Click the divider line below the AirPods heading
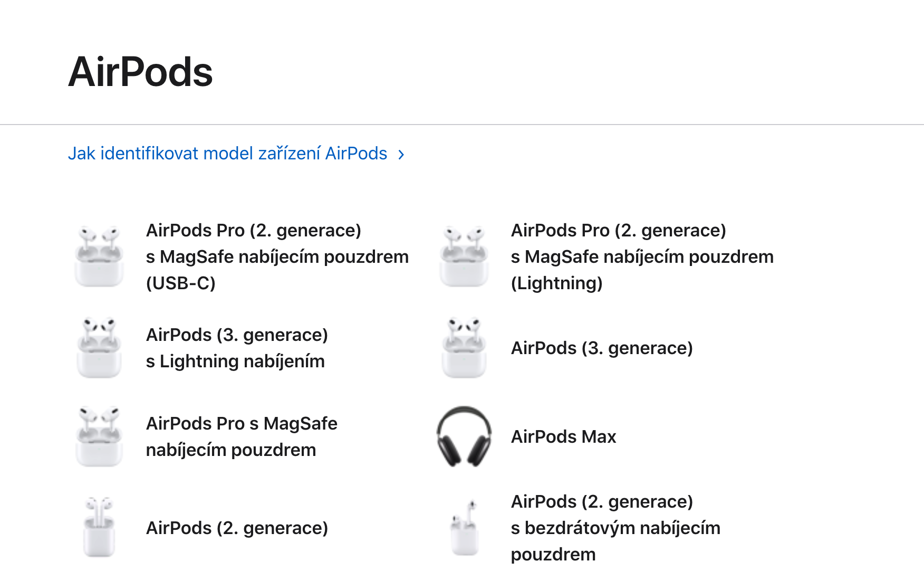This screenshot has width=924, height=571. (x=462, y=125)
